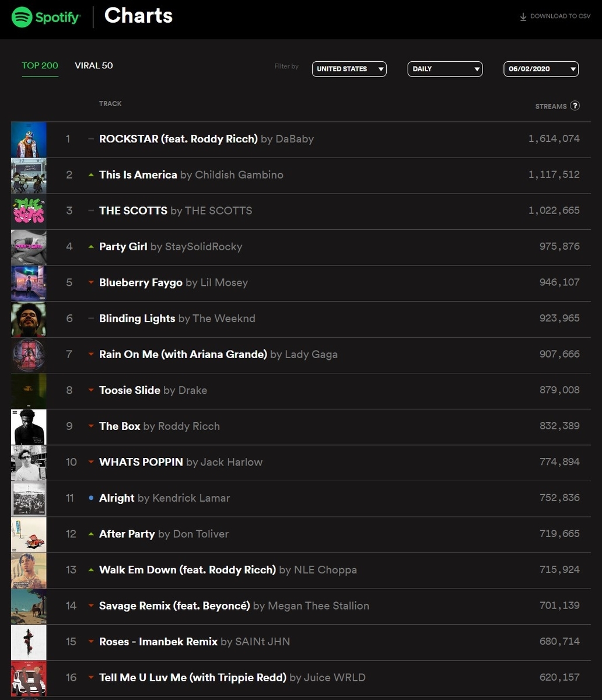The image size is (602, 700).
Task: Open the United States country dropdown
Action: pos(349,69)
